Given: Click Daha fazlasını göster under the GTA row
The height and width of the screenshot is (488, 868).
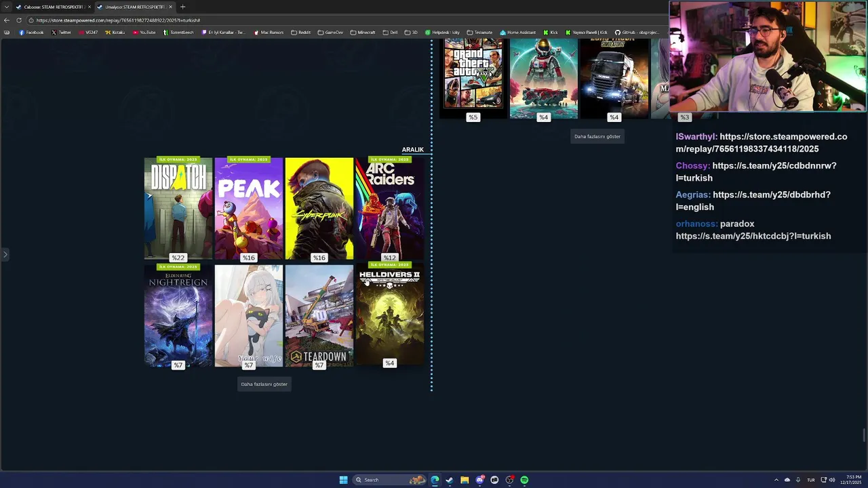Looking at the screenshot, I should [x=597, y=136].
